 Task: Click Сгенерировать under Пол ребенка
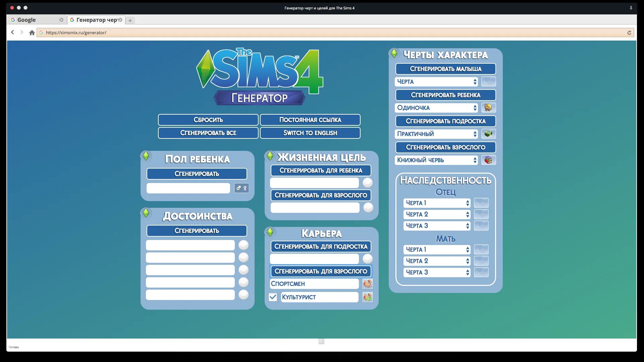197,174
